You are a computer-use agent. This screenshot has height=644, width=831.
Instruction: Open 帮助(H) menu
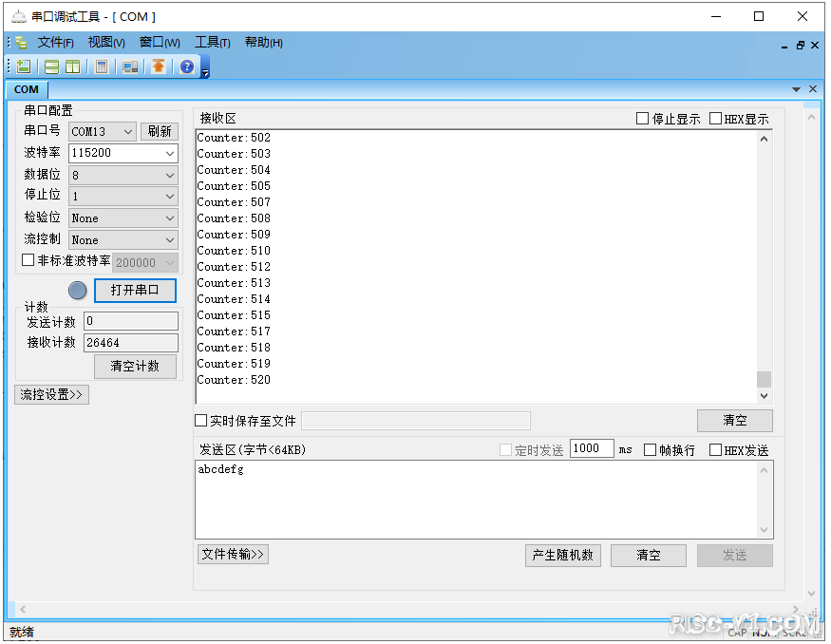click(263, 43)
